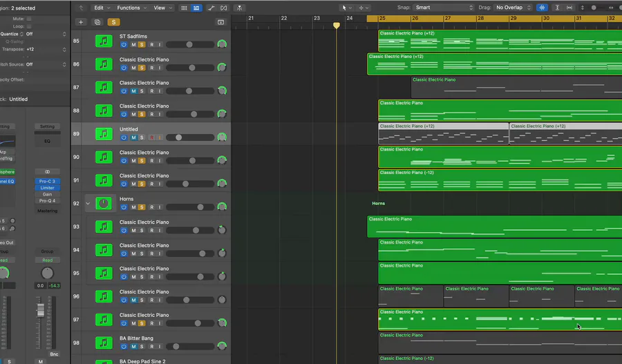Toggle the Flex icon in toolbar

pos(224,8)
